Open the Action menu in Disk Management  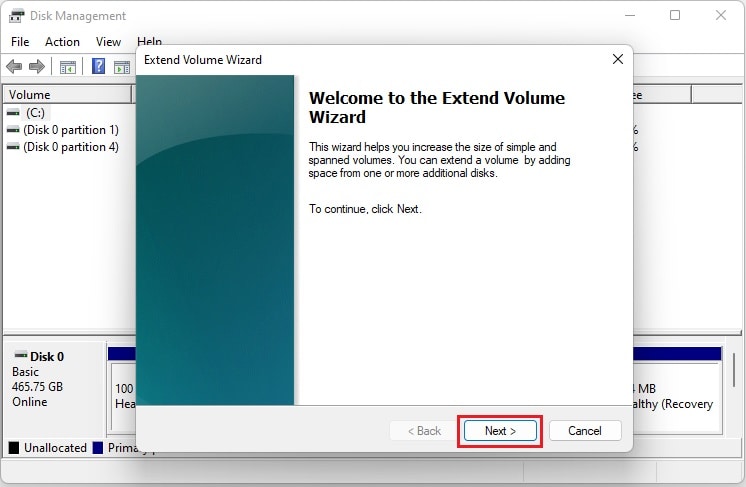click(62, 42)
